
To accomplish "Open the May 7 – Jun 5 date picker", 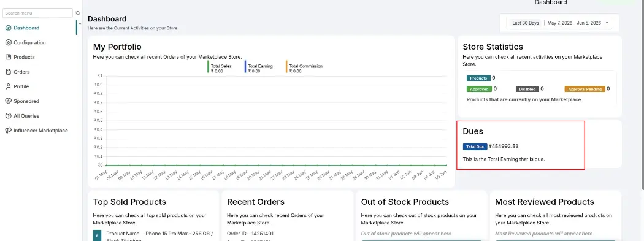I will point(574,23).
